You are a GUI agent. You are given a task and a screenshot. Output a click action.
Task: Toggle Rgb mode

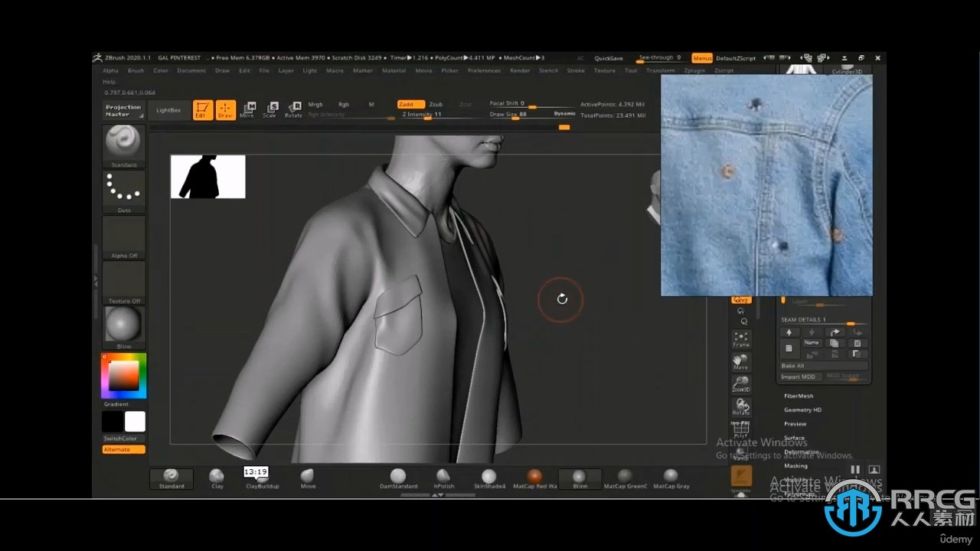[x=344, y=104]
